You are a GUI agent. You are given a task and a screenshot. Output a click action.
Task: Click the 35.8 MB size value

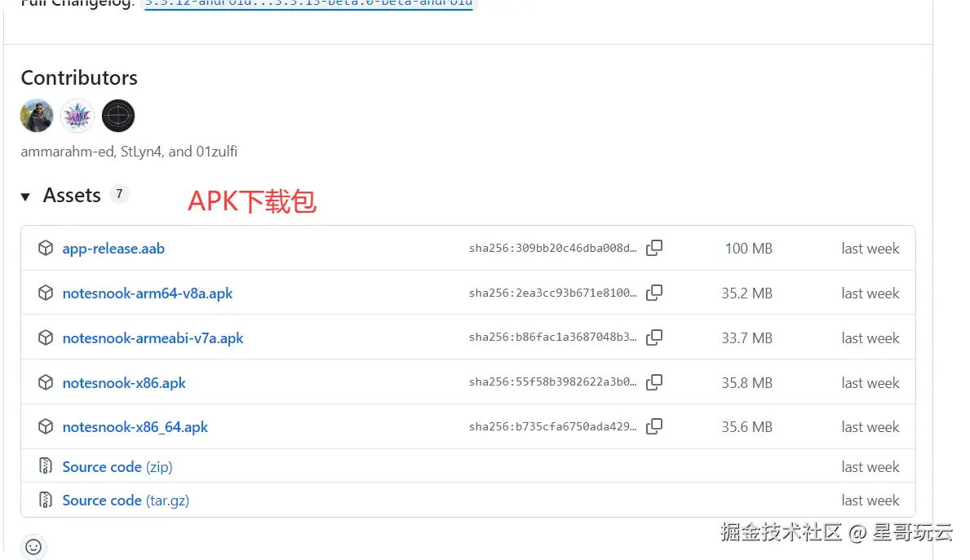(x=746, y=382)
